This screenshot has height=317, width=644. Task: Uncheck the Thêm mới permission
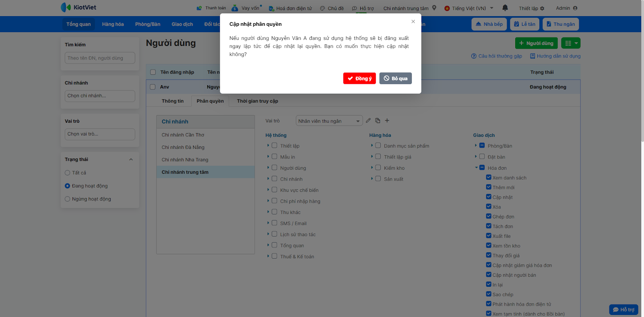(489, 187)
